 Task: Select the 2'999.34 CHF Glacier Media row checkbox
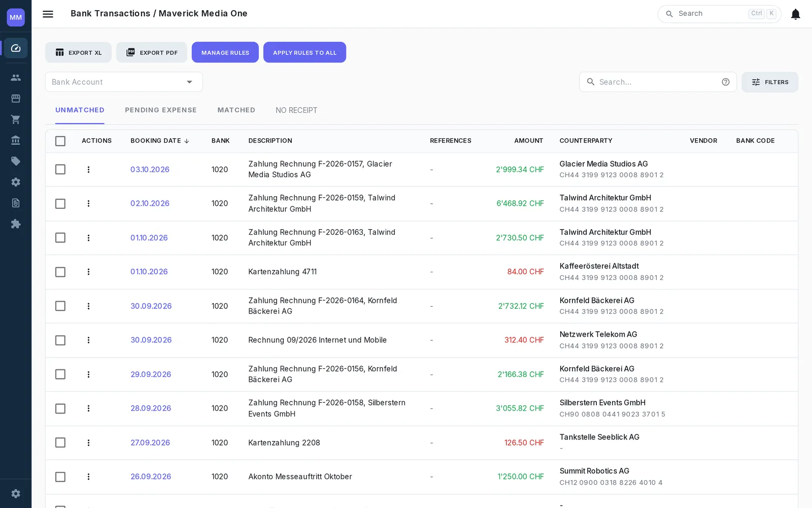[60, 170]
